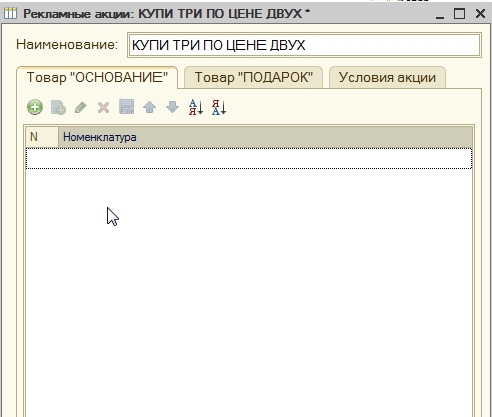Sort descending with Я-А icon

click(219, 107)
